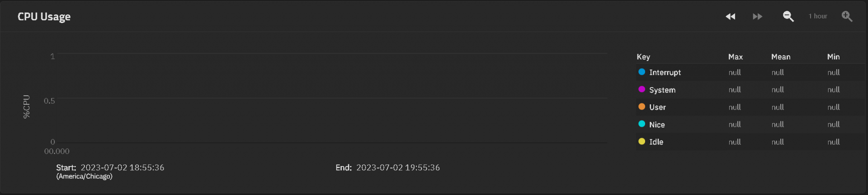Image resolution: width=868 pixels, height=195 pixels.
Task: Click the Start timestamp text
Action: pos(110,167)
